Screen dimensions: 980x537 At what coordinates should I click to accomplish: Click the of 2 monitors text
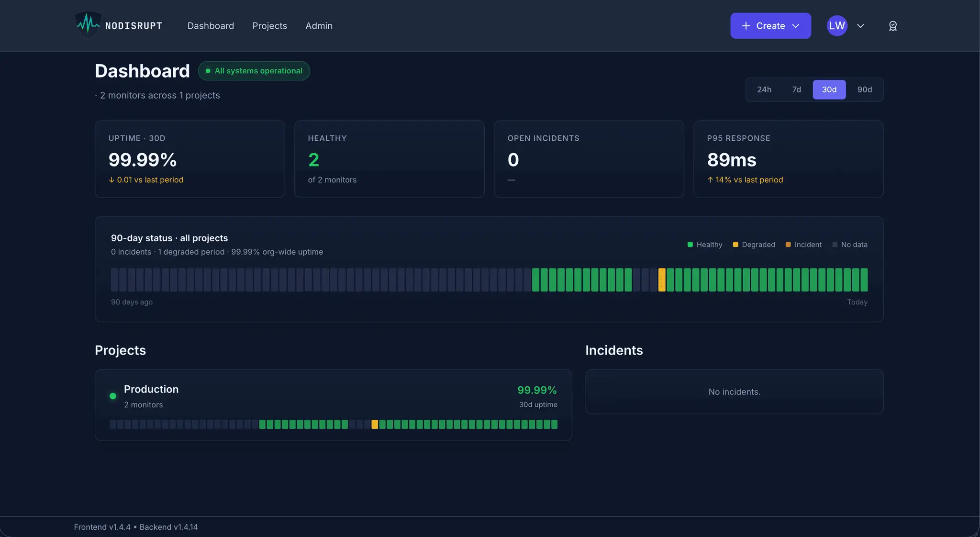pos(332,180)
